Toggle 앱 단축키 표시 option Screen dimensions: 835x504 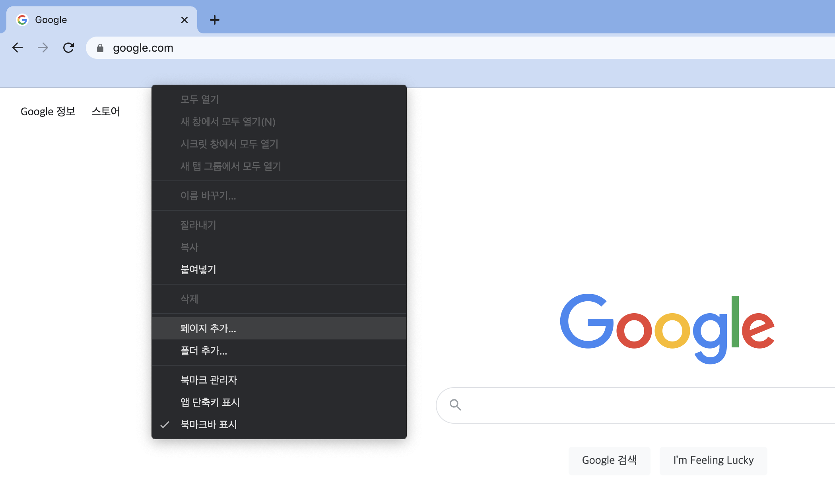point(279,402)
